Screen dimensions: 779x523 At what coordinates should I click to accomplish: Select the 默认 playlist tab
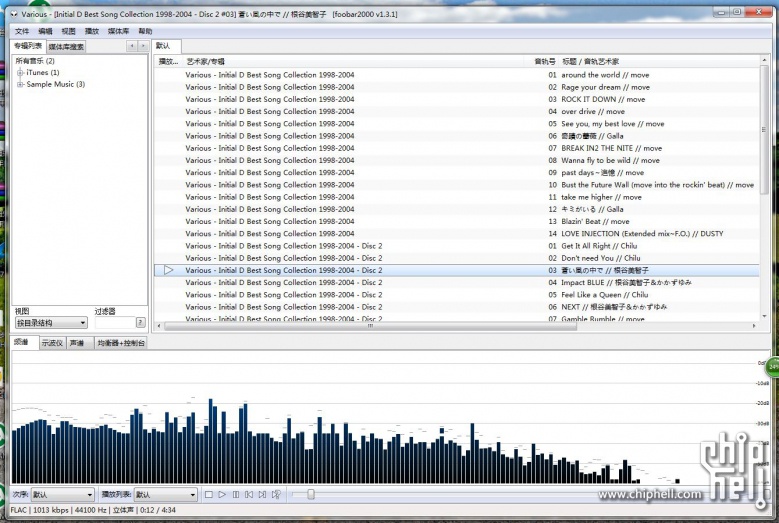tap(166, 46)
